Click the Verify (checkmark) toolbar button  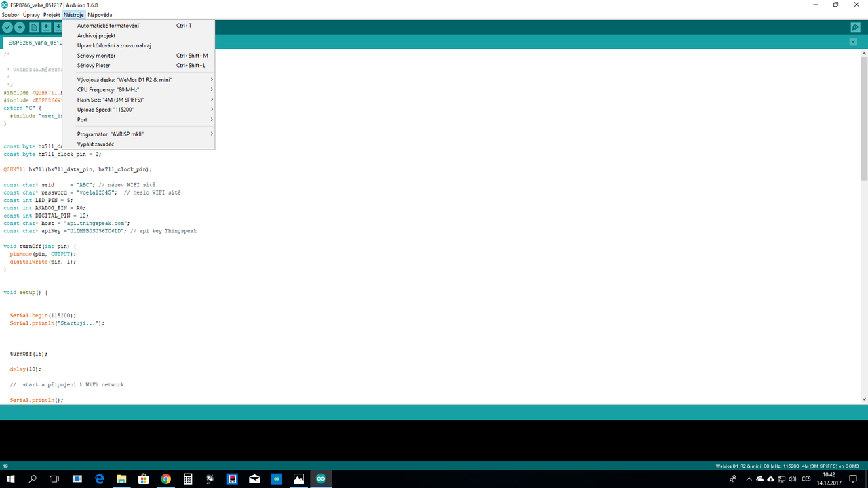(x=8, y=27)
